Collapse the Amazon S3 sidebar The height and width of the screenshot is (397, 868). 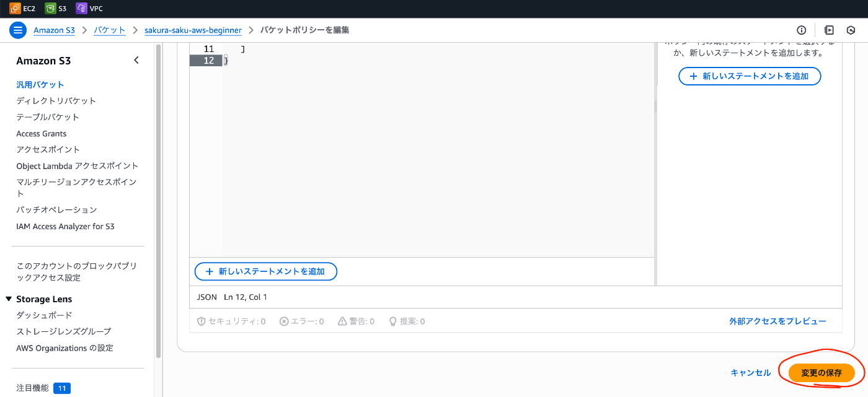pos(136,60)
